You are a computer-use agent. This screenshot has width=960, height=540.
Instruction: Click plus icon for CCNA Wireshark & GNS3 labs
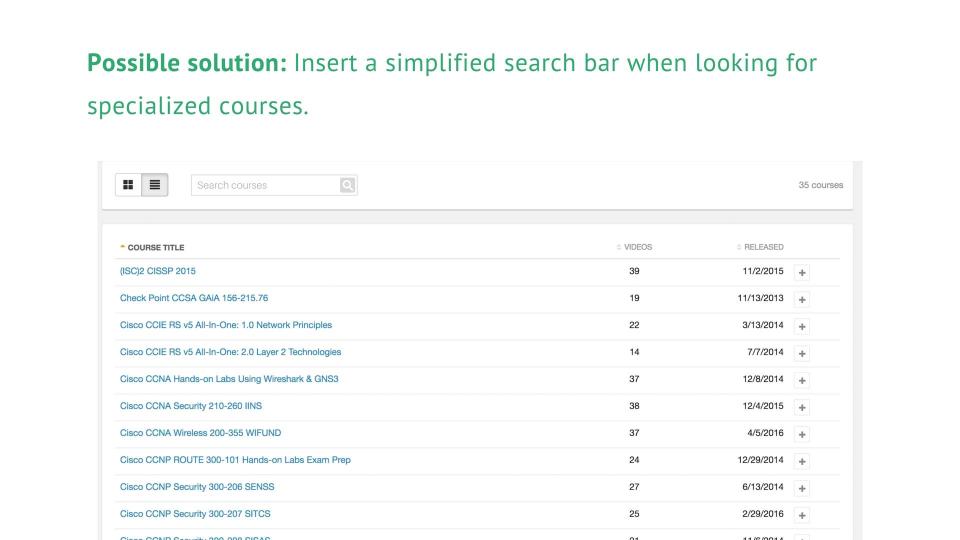tap(802, 380)
